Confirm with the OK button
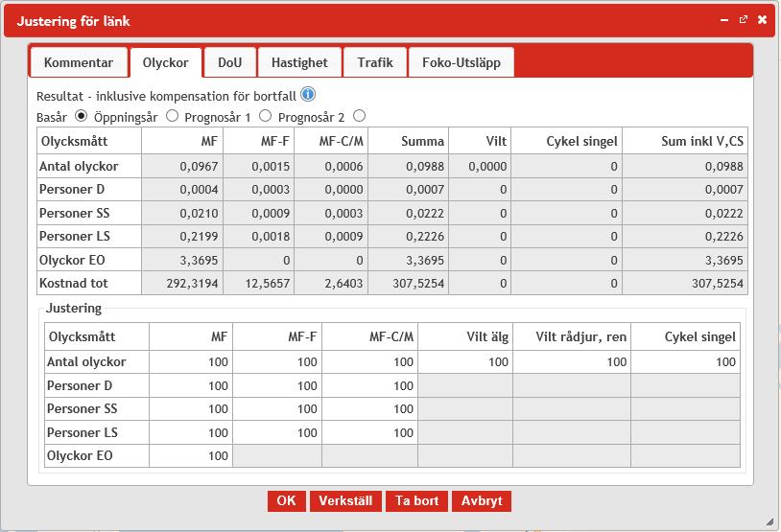 tap(287, 500)
